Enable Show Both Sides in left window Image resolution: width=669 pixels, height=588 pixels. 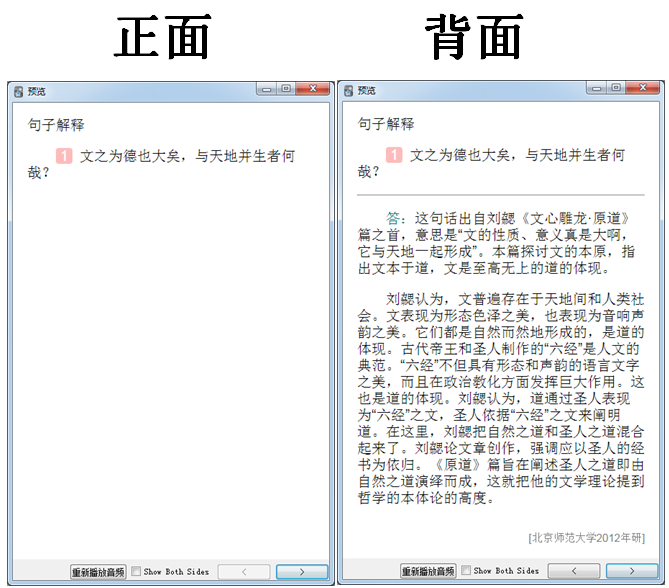136,571
